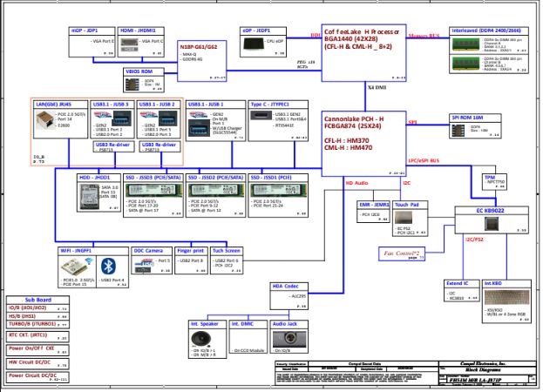
Task: Click the "mDP - JDP1" block title
Action: pos(85,30)
